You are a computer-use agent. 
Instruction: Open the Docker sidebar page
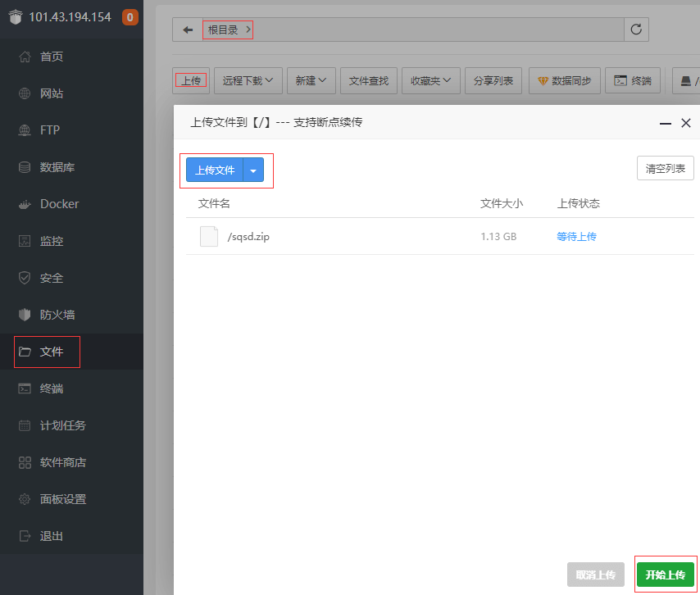tap(59, 204)
